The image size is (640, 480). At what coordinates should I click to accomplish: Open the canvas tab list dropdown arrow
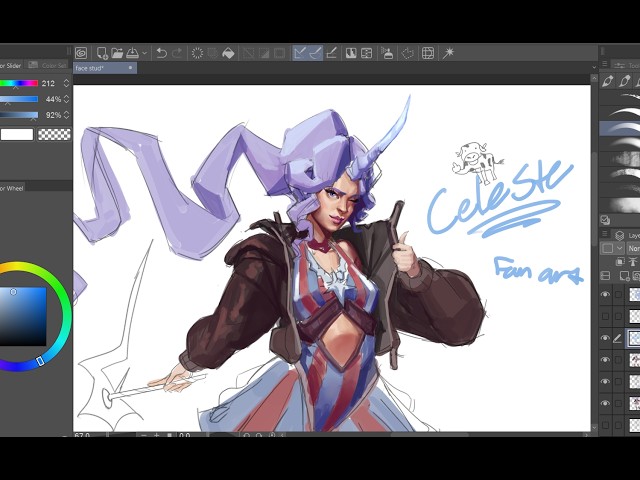click(x=594, y=67)
